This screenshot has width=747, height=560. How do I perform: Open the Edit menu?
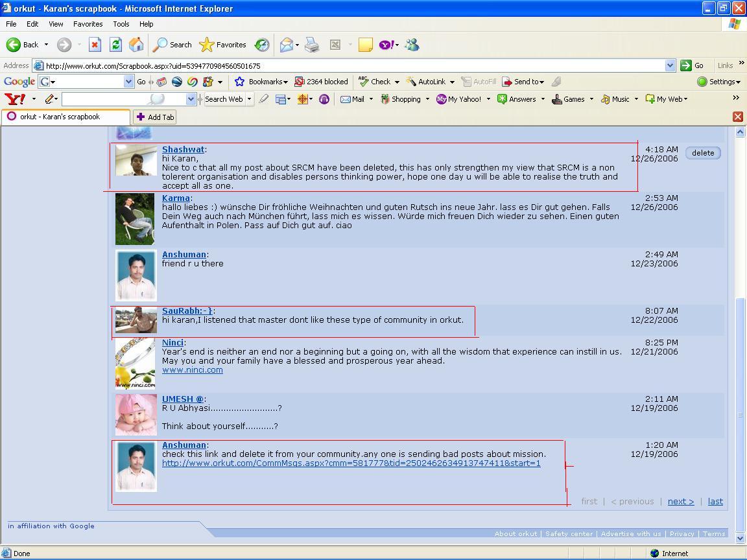click(32, 24)
